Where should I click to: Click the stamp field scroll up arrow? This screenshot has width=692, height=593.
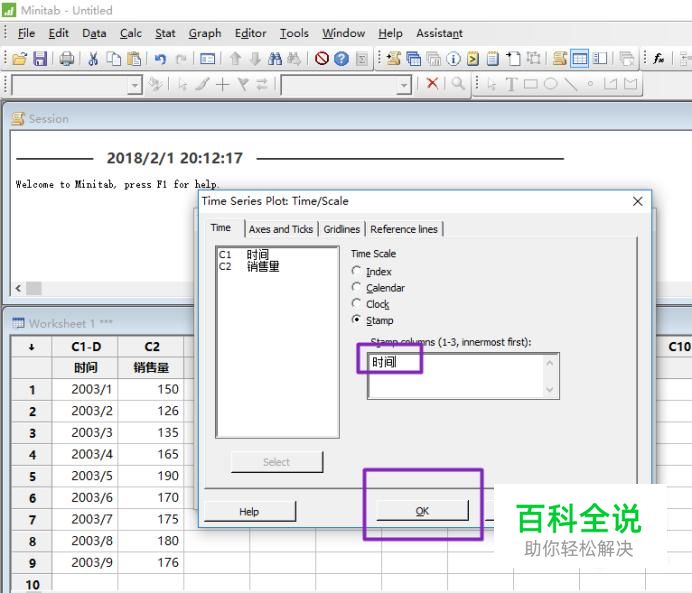coord(550,364)
